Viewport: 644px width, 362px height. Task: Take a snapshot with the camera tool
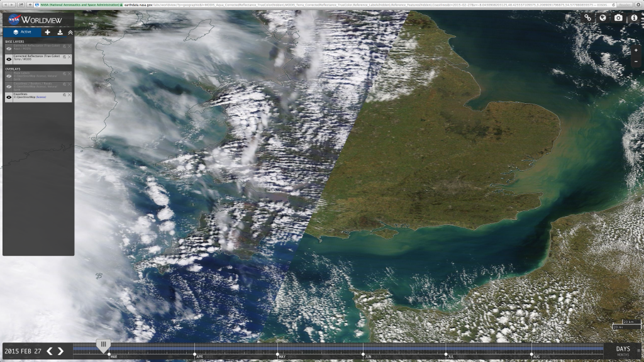coord(618,18)
